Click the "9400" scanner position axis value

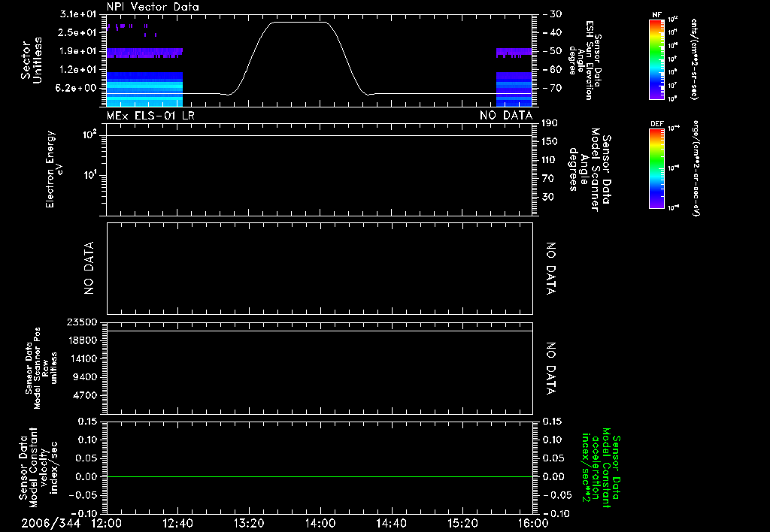[x=84, y=377]
